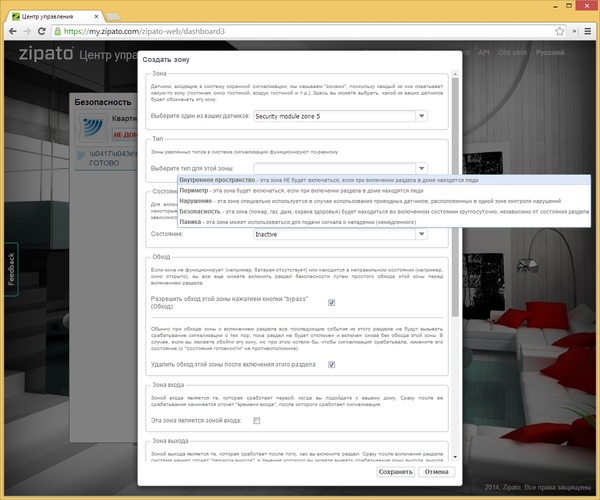Choose Нарушение zone type option

tap(384, 201)
